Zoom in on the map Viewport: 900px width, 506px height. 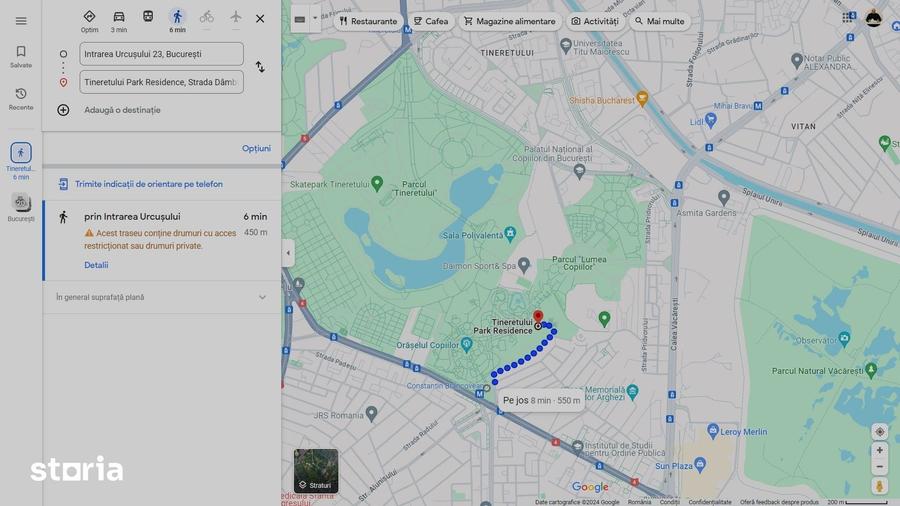[879, 450]
